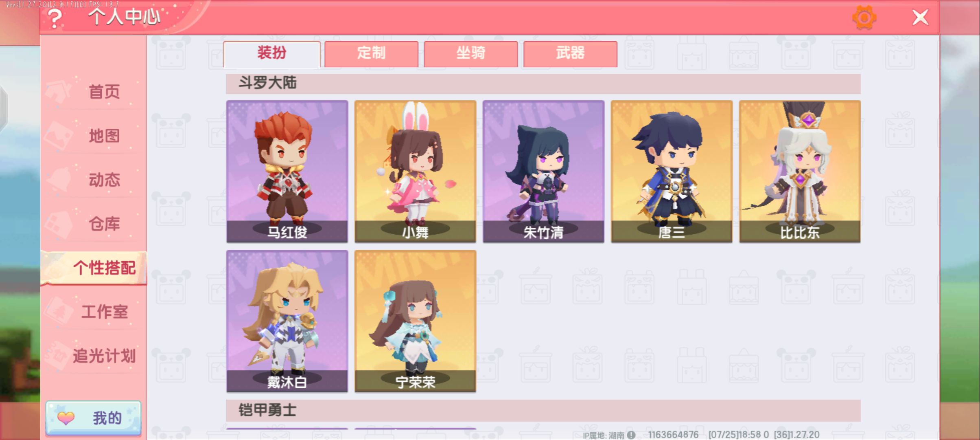Viewport: 980px width, 440px height.
Task: Select the 装扮 tab
Action: pyautogui.click(x=271, y=54)
